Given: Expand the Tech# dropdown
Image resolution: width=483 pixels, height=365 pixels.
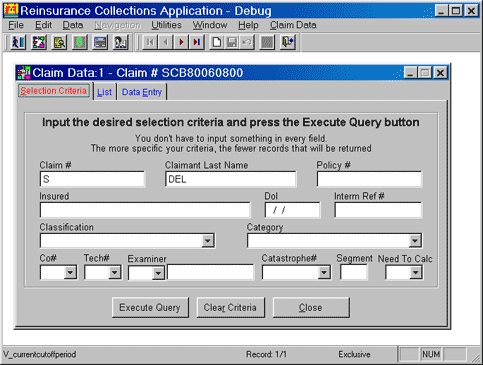Looking at the screenshot, I should click(x=114, y=273).
